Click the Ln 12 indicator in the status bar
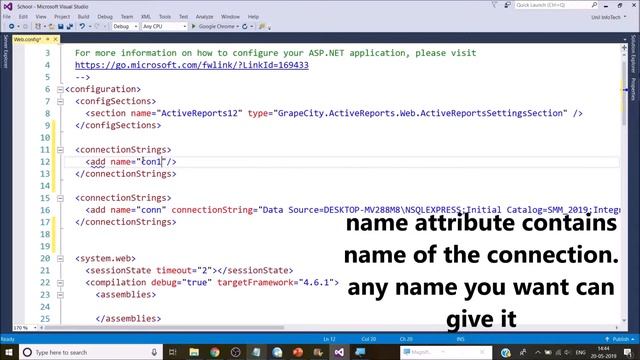This screenshot has width=640, height=360. pos(329,339)
